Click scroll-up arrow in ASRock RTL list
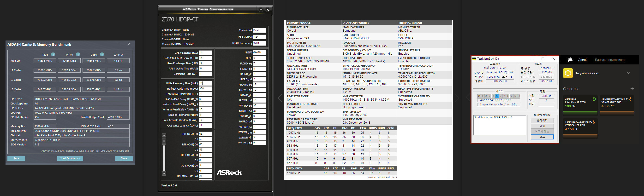 point(164,135)
